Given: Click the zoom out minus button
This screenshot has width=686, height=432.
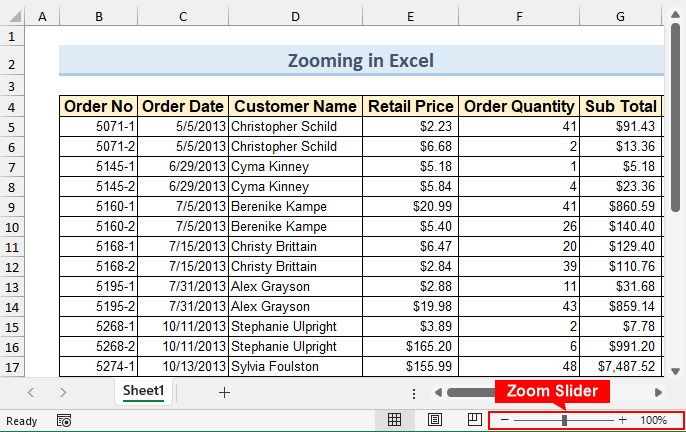Looking at the screenshot, I should [504, 420].
